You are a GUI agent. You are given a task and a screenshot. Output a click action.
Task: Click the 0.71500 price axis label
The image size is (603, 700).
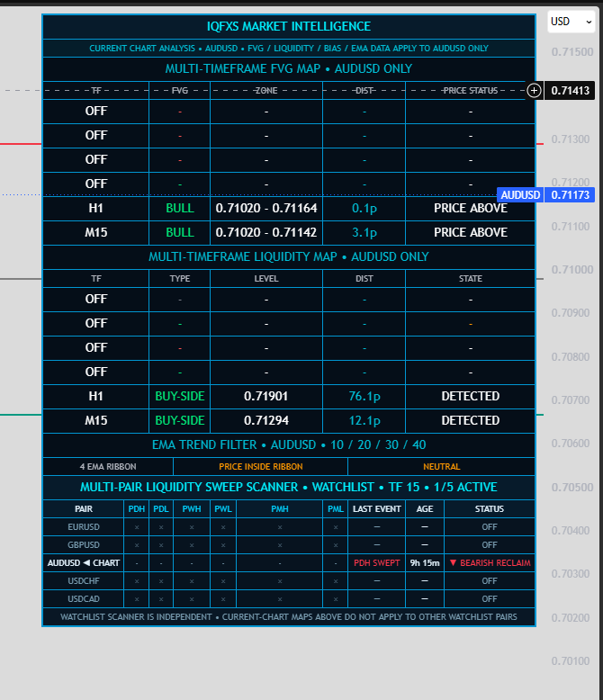pos(572,52)
